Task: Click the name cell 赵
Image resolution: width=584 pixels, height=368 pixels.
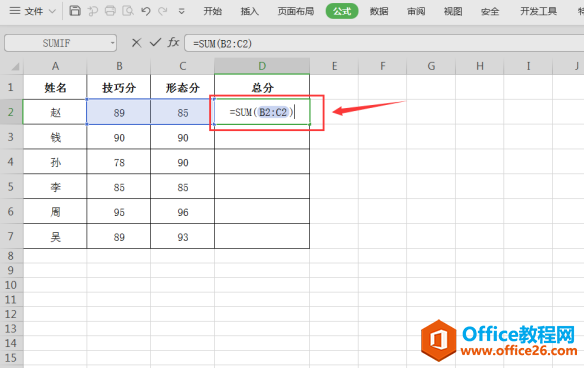Action: (x=55, y=112)
